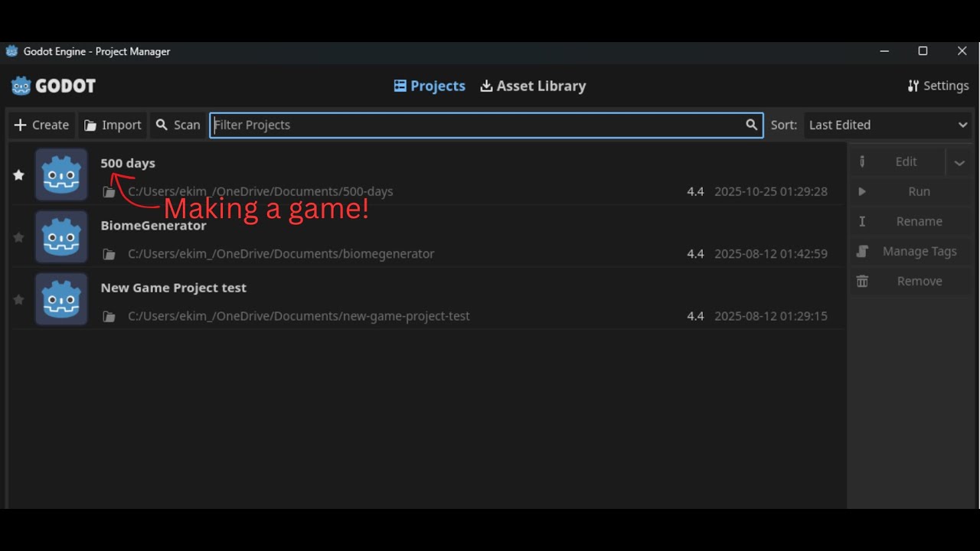Switch to the Projects tab
Image resolution: width=980 pixels, height=551 pixels.
pyautogui.click(x=430, y=86)
